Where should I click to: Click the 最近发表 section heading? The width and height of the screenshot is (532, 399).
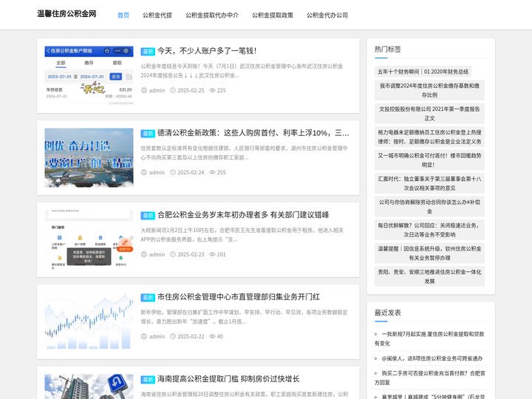(387, 313)
